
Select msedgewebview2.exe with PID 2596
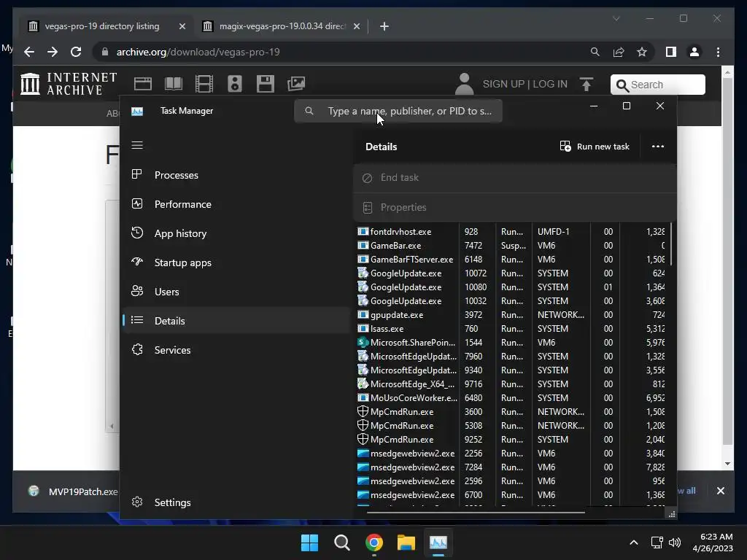pyautogui.click(x=511, y=481)
